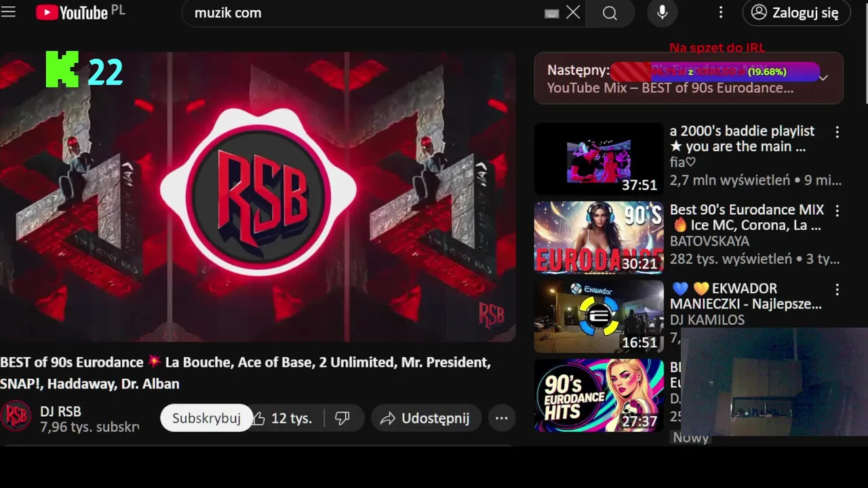Click the 2,7 mln wyświetleń text
The width and height of the screenshot is (868, 488).
(730, 180)
